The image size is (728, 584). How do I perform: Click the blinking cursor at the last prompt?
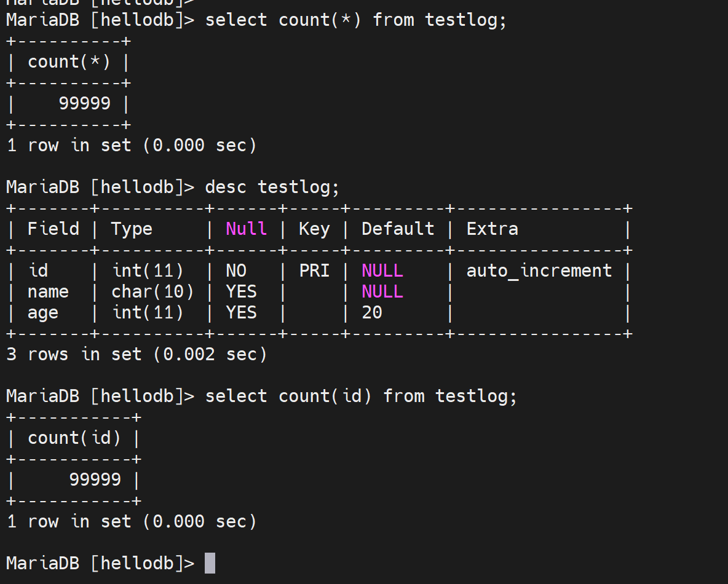[x=210, y=562]
